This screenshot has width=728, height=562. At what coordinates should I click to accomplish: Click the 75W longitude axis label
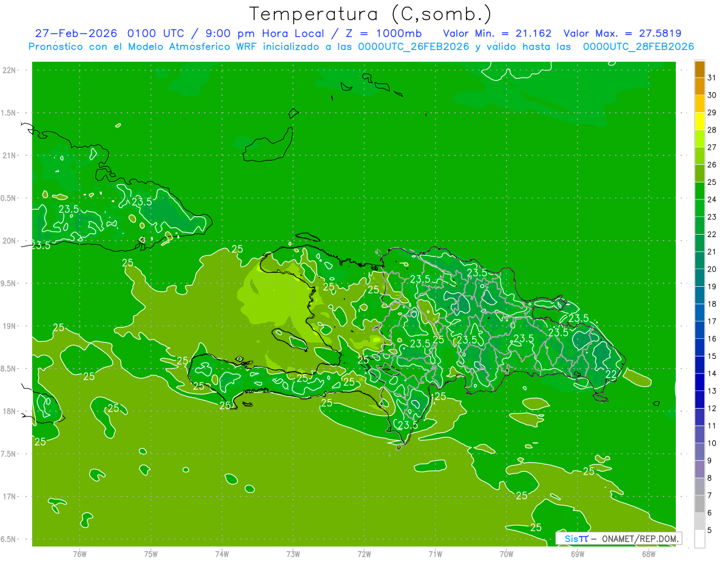tap(151, 554)
